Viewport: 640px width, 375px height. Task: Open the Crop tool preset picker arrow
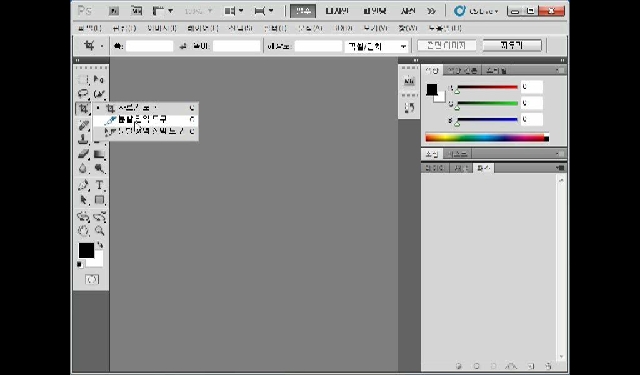click(102, 46)
